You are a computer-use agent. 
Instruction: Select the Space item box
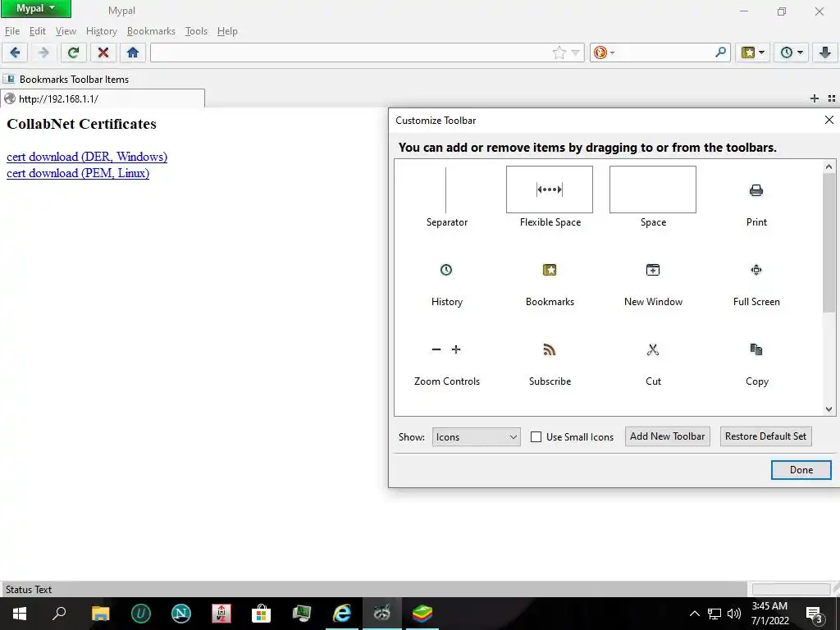652,189
